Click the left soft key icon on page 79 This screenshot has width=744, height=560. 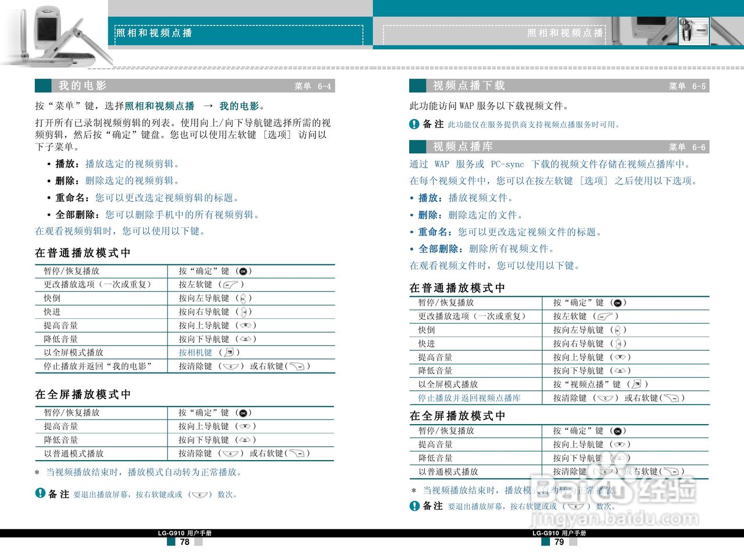605,317
